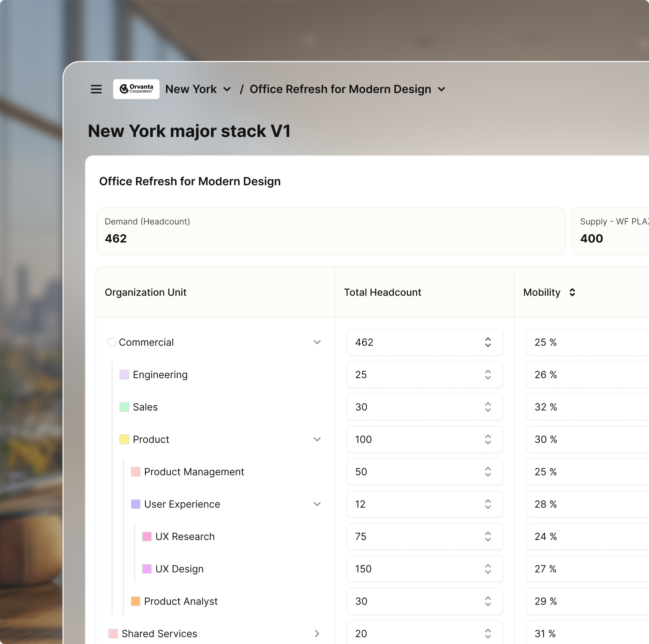Adjust UX Research headcount stepper
Image resolution: width=649 pixels, height=644 pixels.
[x=488, y=536]
